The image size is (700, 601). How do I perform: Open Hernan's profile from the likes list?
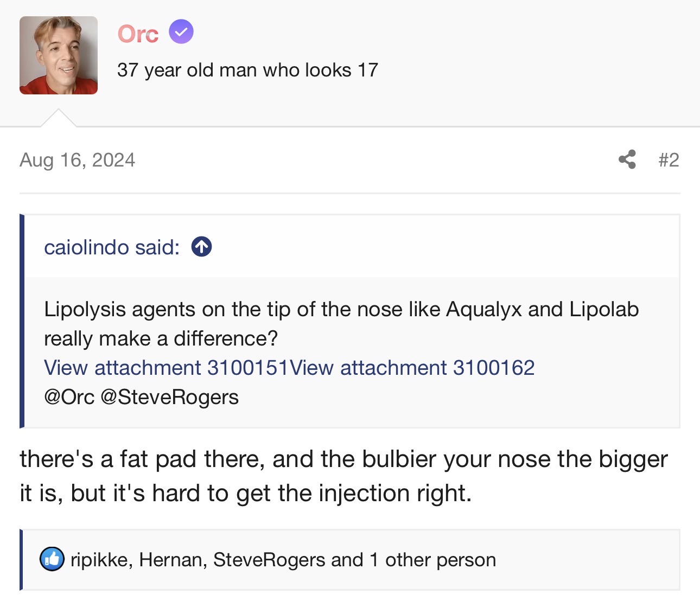(170, 560)
